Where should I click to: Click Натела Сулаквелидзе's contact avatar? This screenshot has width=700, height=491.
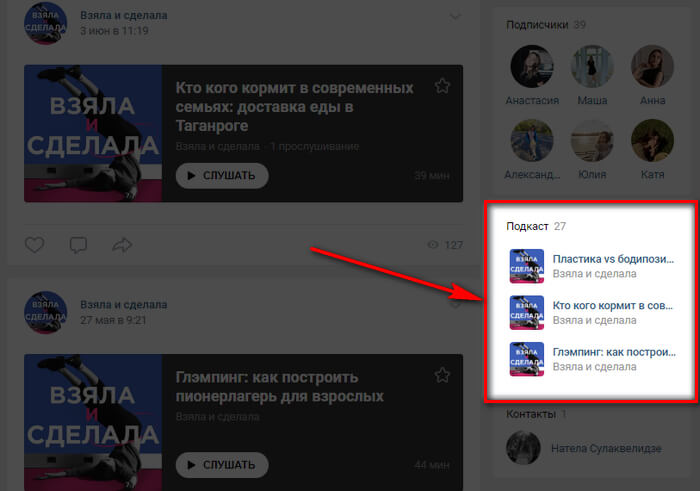click(523, 448)
